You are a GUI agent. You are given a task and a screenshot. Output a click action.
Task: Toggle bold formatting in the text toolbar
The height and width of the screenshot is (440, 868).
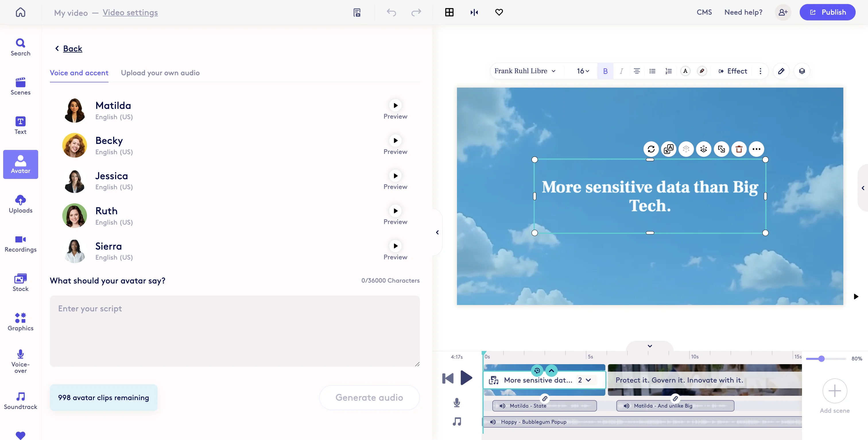click(x=605, y=71)
